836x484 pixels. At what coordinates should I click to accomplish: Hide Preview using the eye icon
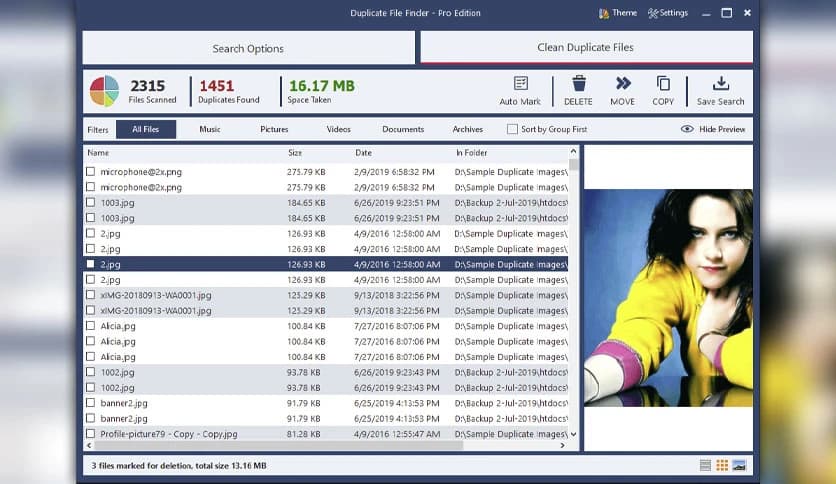[687, 129]
